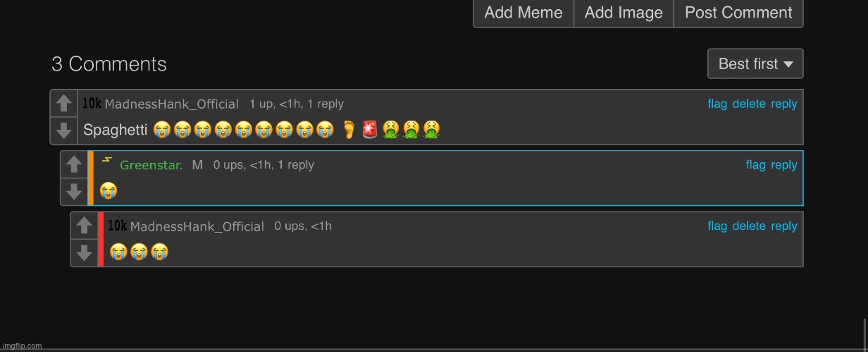Click the Post Comment button
Viewport: 868px width, 352px height.
click(738, 13)
